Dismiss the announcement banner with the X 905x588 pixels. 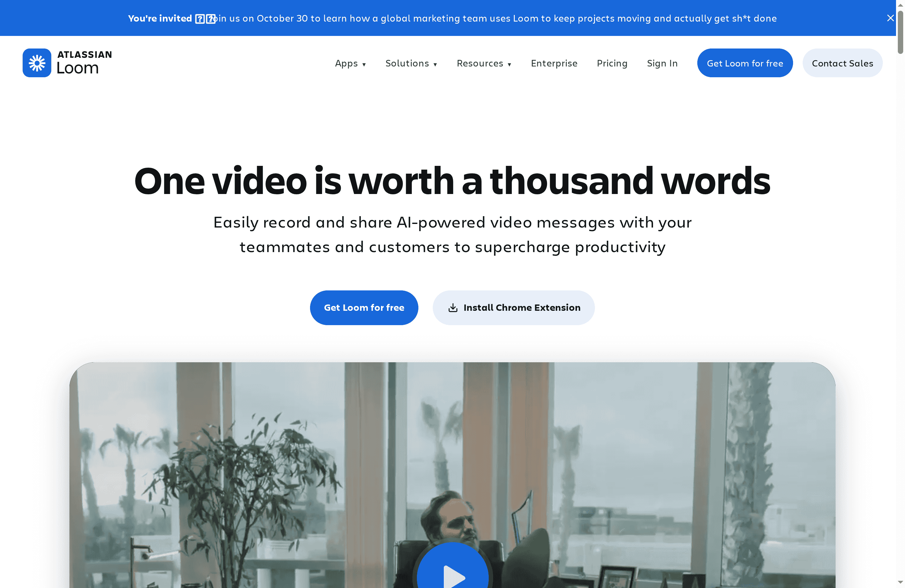point(890,18)
